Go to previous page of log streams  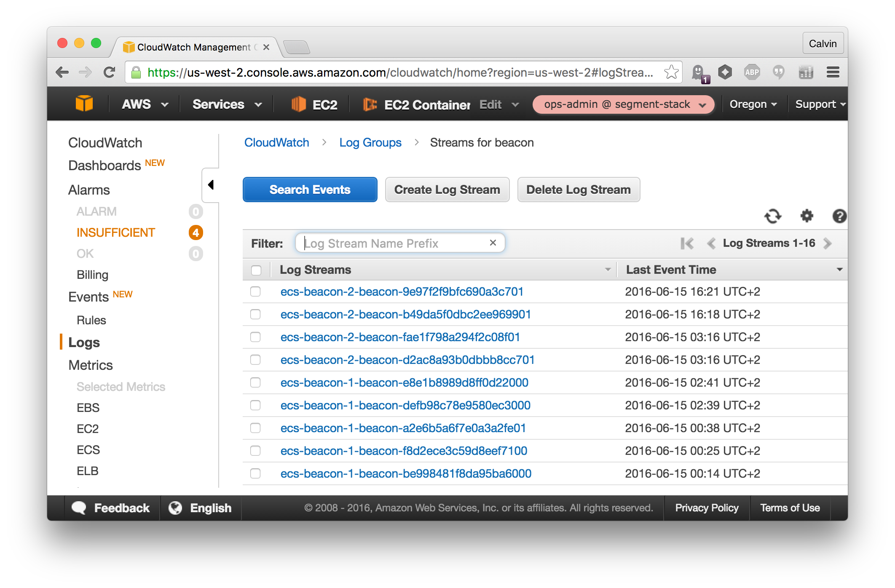tap(711, 243)
